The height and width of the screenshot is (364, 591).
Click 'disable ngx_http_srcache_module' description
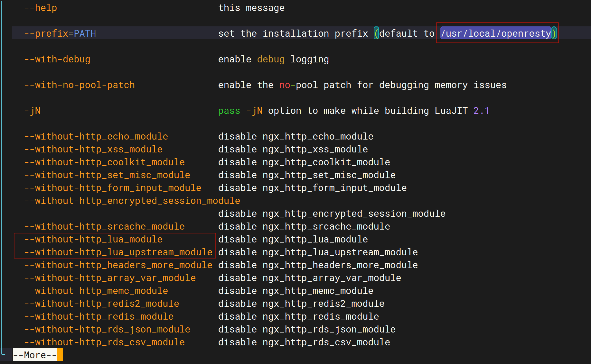coord(304,226)
